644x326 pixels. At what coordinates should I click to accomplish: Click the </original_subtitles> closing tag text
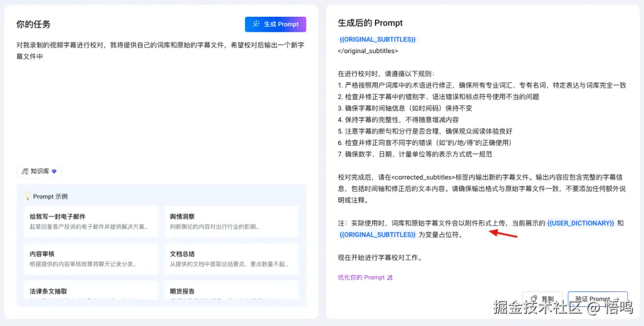pos(367,51)
